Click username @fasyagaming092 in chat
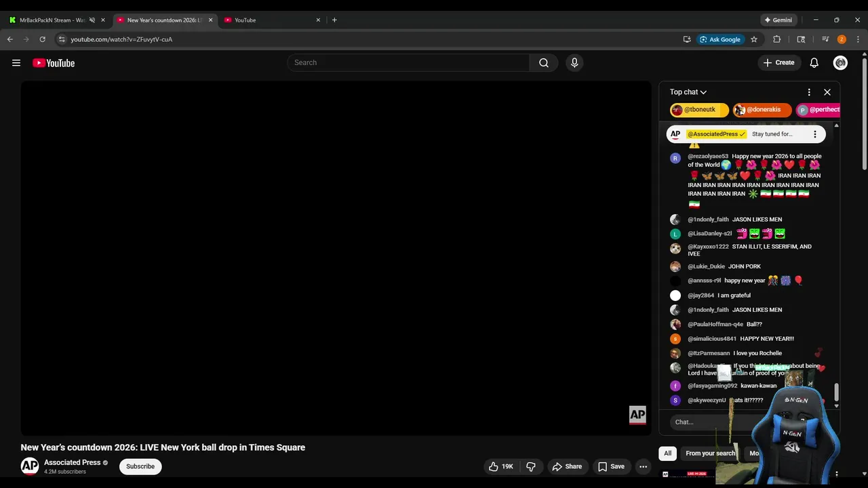This screenshot has width=868, height=488. coord(712,386)
